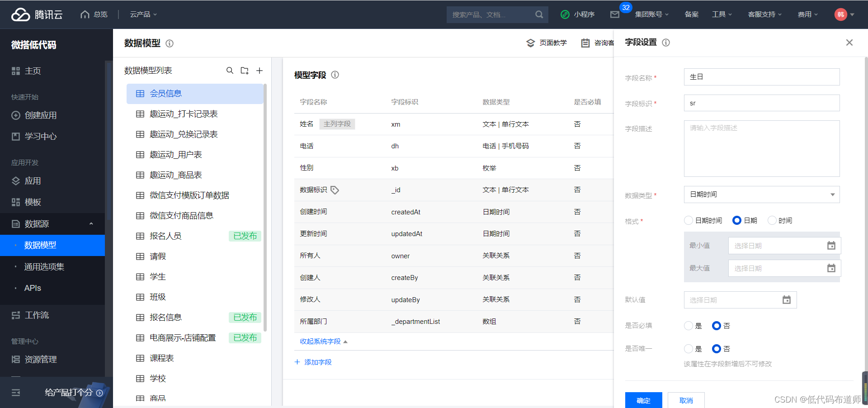Open the 小程序 mini program icon

[x=565, y=14]
